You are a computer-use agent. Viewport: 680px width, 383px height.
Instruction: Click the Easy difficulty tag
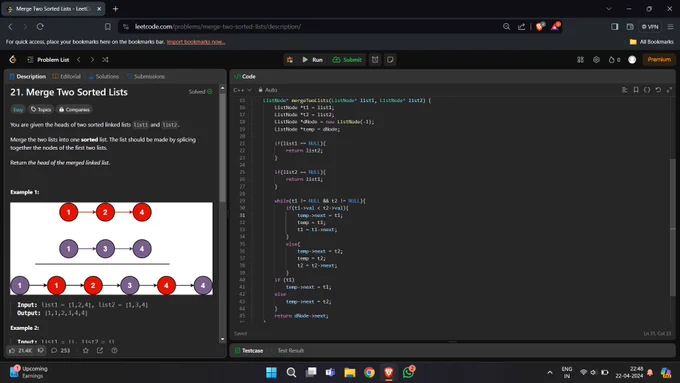coord(18,110)
